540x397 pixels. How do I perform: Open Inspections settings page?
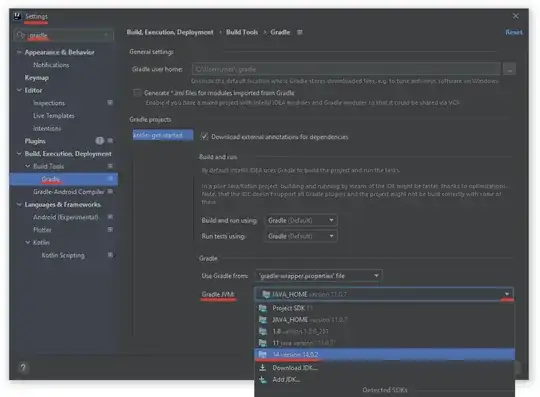(49, 103)
